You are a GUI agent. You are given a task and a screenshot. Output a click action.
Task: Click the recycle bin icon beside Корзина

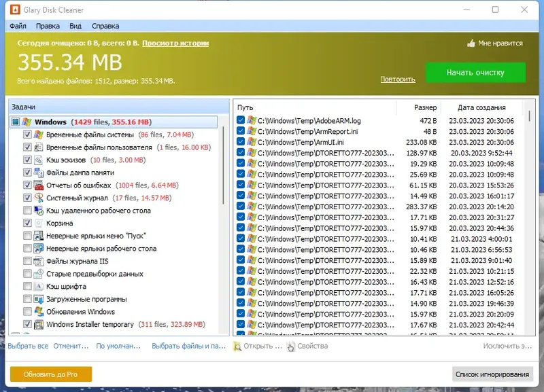(39, 223)
